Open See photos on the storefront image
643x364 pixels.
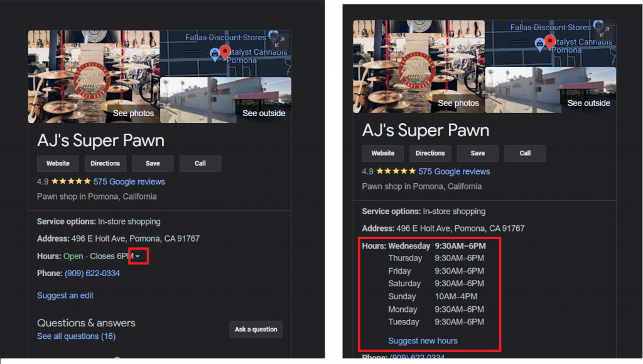[132, 114]
